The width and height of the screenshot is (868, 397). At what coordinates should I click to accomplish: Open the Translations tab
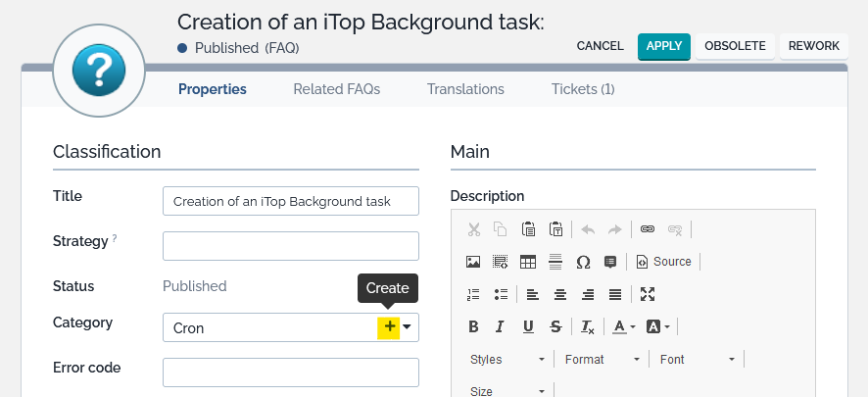(x=465, y=89)
